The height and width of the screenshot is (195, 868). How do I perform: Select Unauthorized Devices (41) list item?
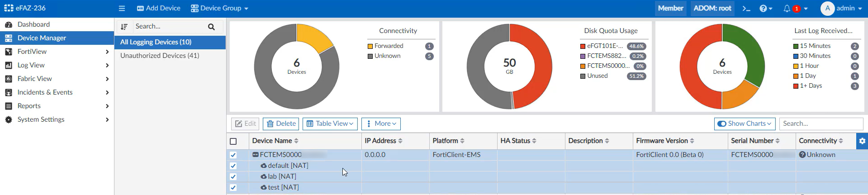(x=160, y=56)
